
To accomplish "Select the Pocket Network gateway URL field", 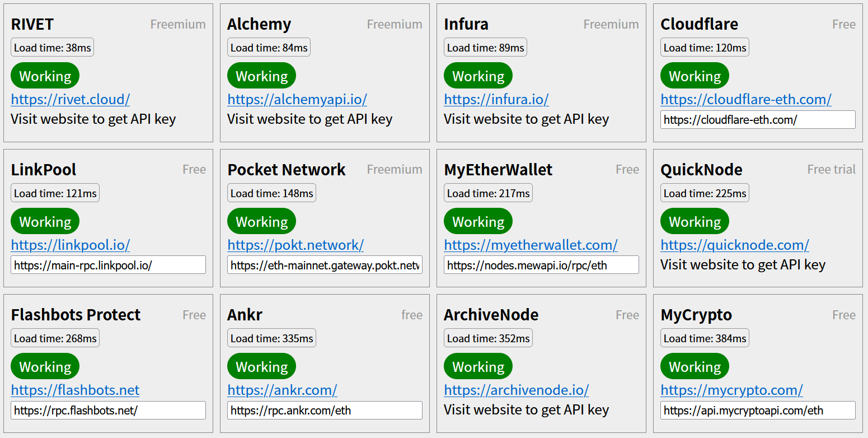I will (x=325, y=265).
